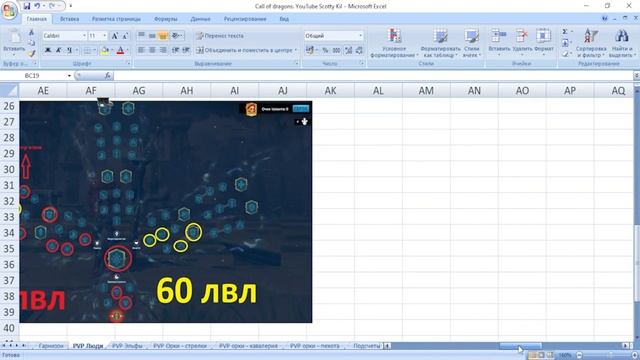This screenshot has height=360, width=640.
Task: Open Excel Help question mark icon
Action: tap(605, 18)
